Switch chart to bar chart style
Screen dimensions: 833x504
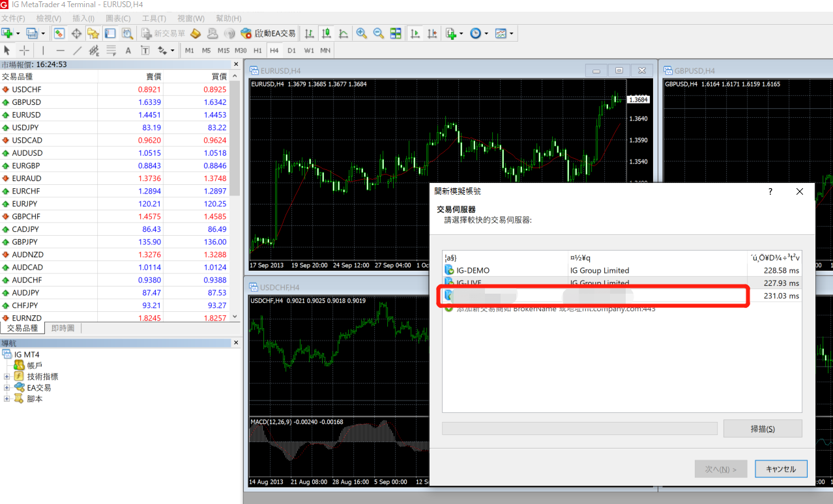(310, 33)
